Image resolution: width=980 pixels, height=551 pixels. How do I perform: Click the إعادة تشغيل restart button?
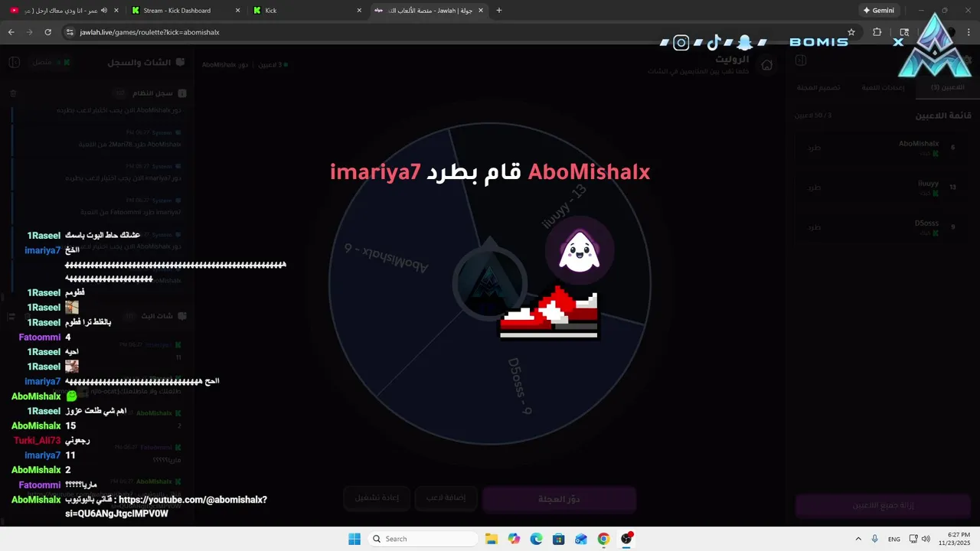pyautogui.click(x=377, y=498)
